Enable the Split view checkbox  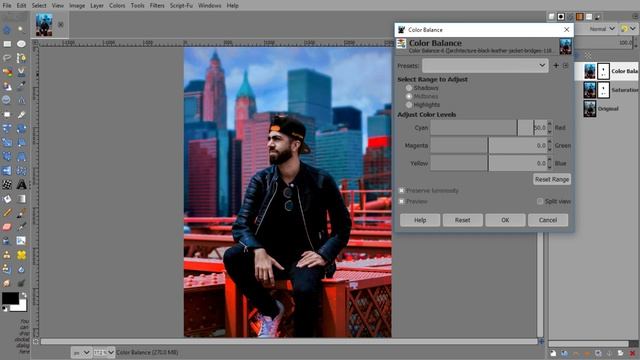[540, 201]
